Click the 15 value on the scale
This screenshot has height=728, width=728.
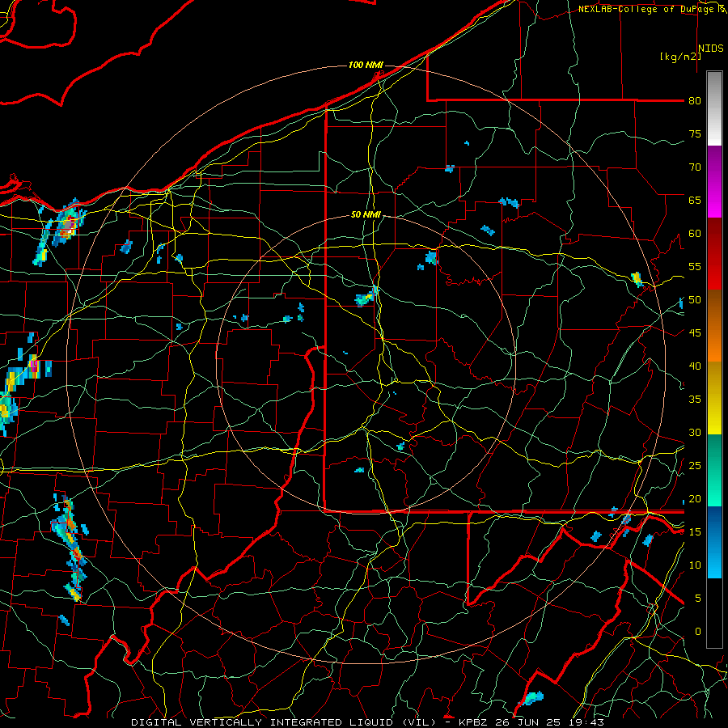[695, 532]
